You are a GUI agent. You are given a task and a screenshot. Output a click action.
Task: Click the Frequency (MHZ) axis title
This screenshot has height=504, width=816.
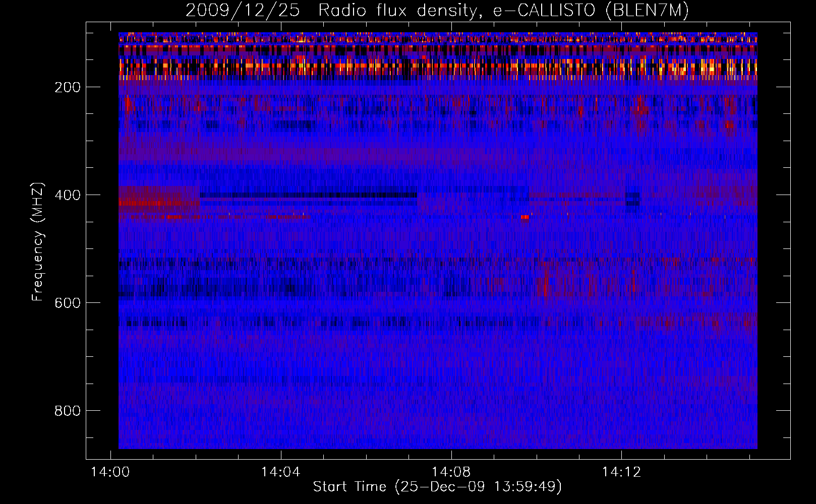point(38,242)
